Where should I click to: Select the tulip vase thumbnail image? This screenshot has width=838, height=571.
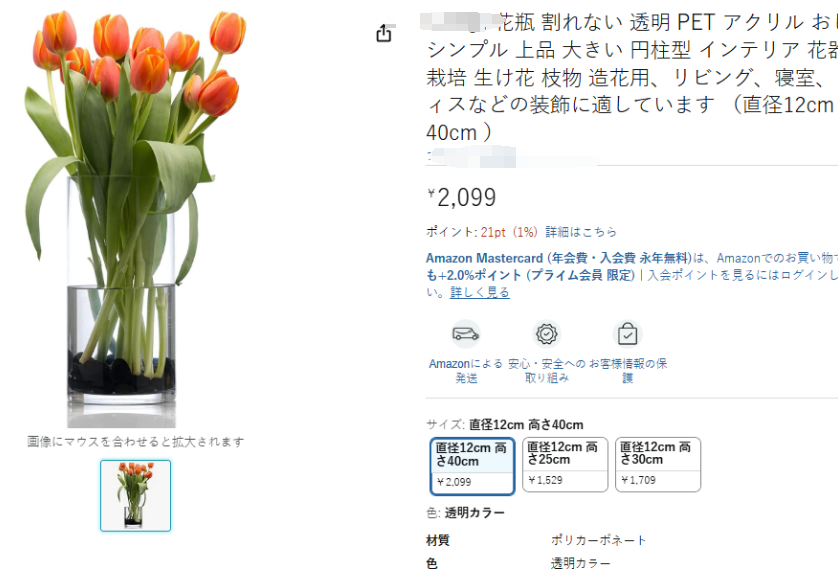pyautogui.click(x=135, y=495)
